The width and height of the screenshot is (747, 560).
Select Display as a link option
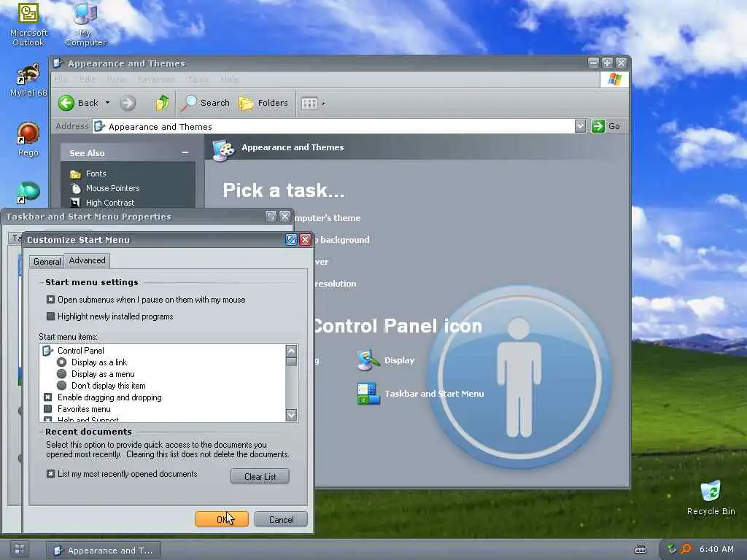coord(61,362)
